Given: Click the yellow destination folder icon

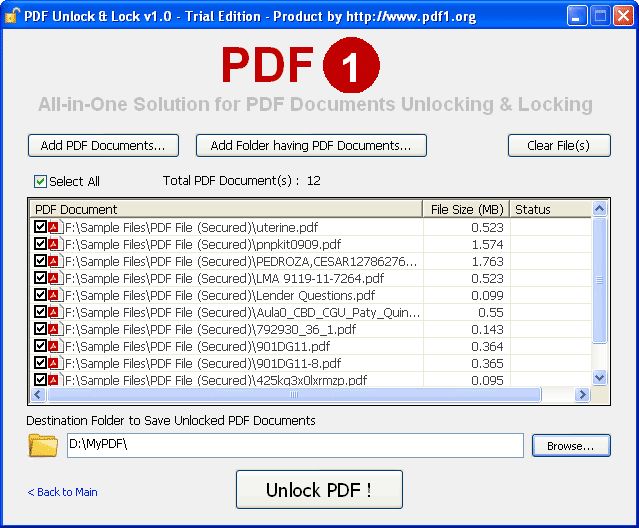Looking at the screenshot, I should click(43, 445).
